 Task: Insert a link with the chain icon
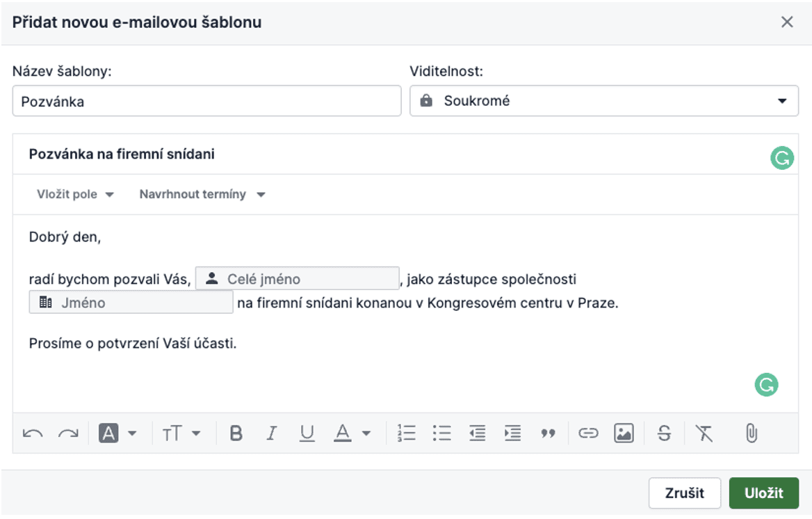(x=588, y=433)
